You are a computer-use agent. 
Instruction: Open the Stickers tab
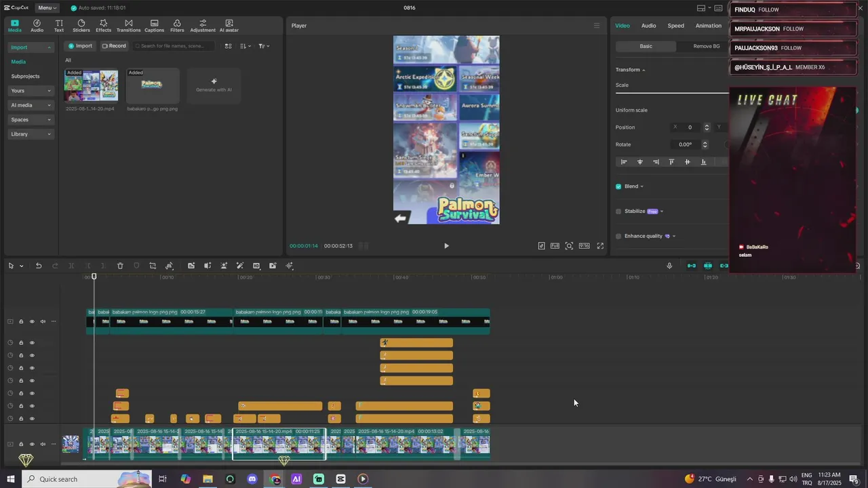(81, 26)
